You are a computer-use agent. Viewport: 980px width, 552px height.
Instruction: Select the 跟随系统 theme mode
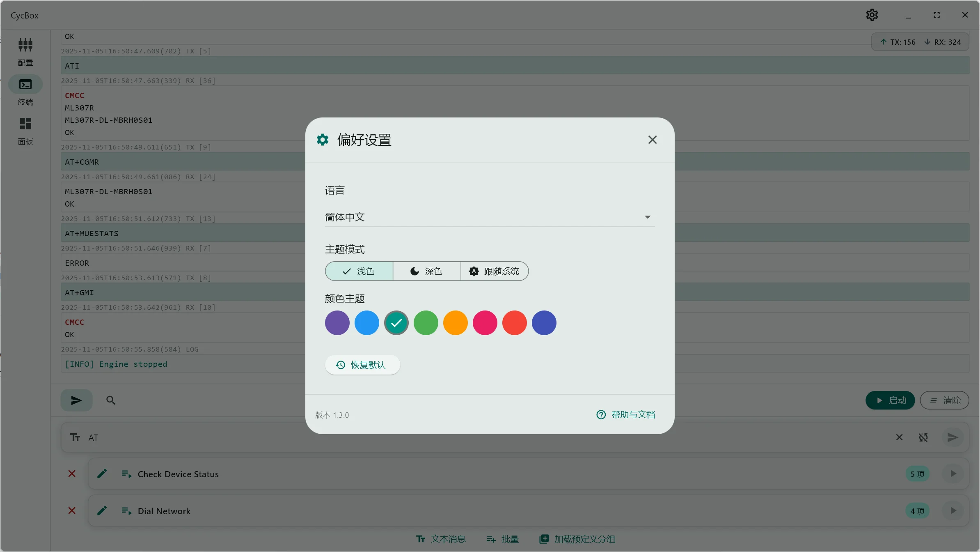click(494, 271)
